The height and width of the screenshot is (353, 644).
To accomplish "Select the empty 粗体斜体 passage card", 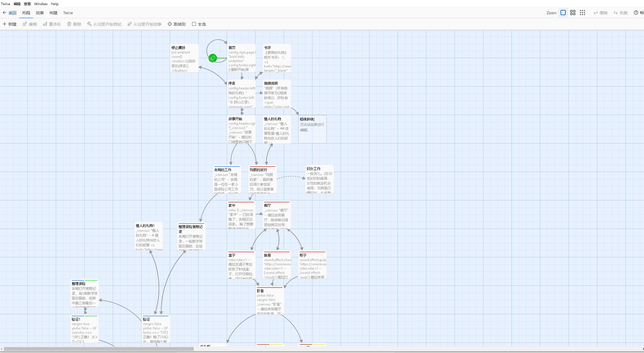I will pyautogui.click(x=312, y=129).
